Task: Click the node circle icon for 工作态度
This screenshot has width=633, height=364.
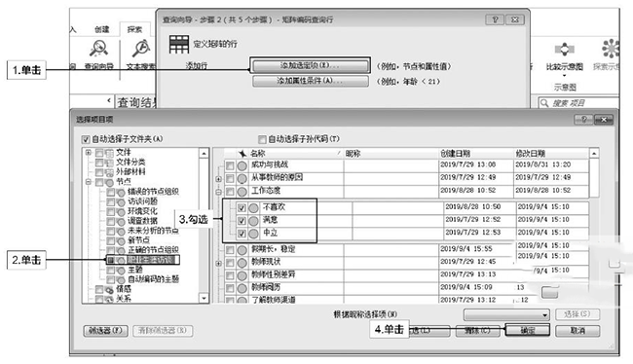Action: (x=242, y=192)
